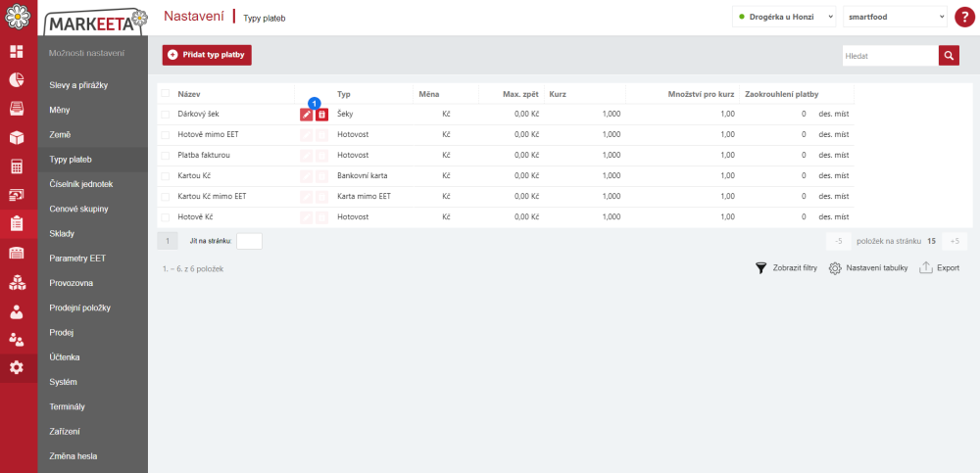Image resolution: width=980 pixels, height=473 pixels.
Task: Click the Export link
Action: 948,268
